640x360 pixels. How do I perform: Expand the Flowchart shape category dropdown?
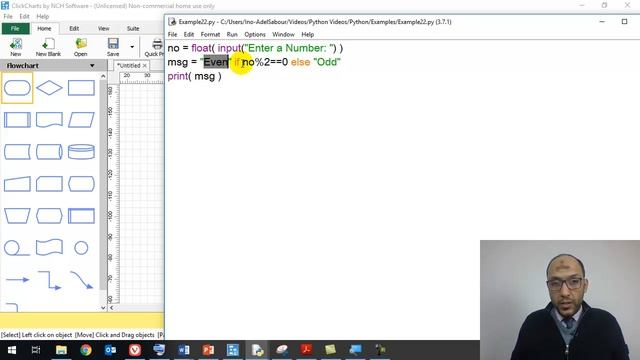pyautogui.click(x=92, y=65)
